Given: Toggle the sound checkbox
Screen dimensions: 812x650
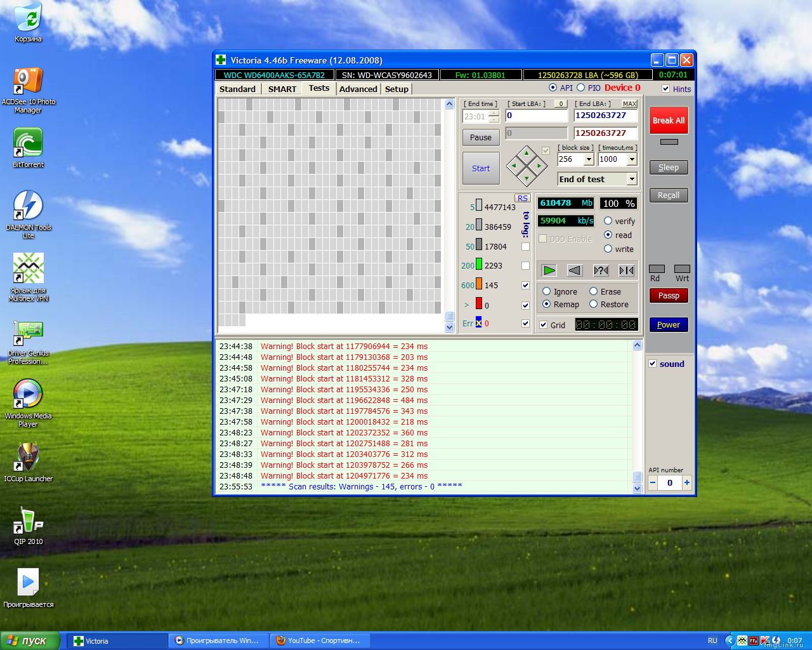Looking at the screenshot, I should pyautogui.click(x=653, y=364).
